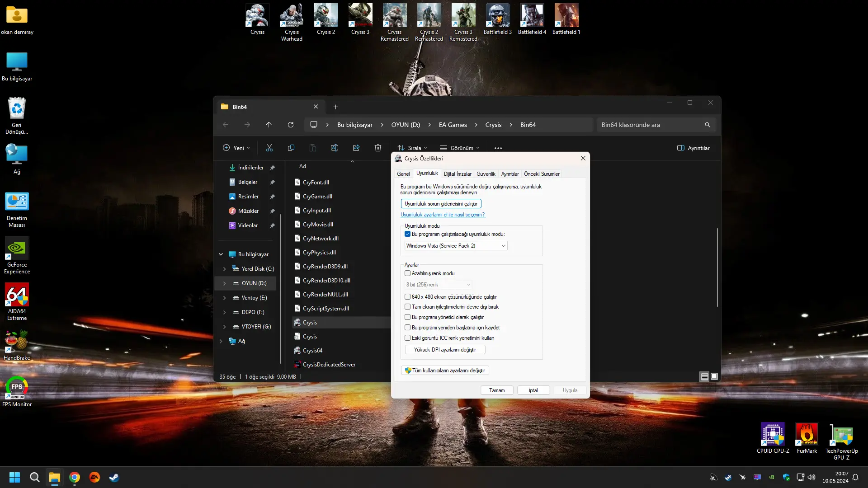Viewport: 868px width, 488px height.
Task: Select GeForce Experience desktop icon
Action: click(17, 256)
